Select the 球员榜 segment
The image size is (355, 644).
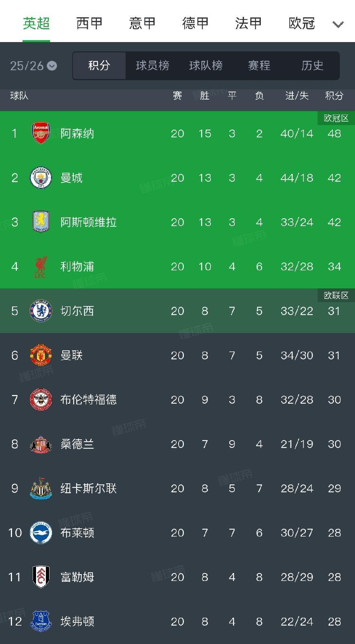click(152, 66)
